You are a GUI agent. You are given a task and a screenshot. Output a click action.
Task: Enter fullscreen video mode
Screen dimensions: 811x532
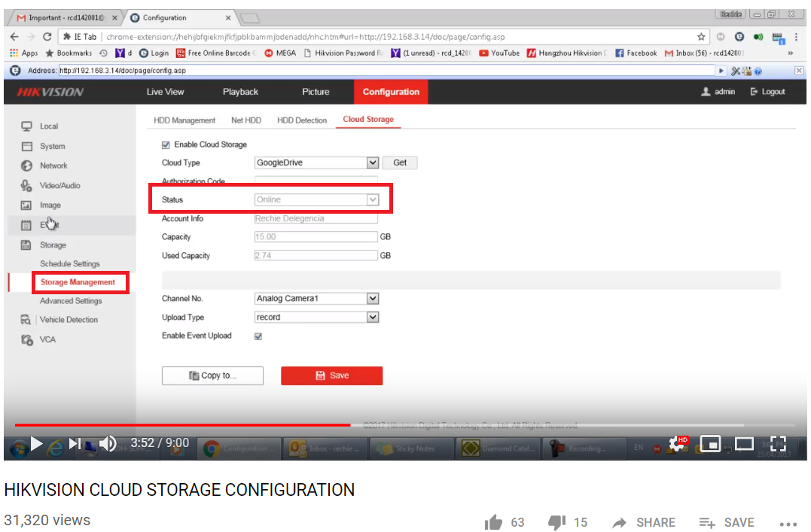pos(778,444)
